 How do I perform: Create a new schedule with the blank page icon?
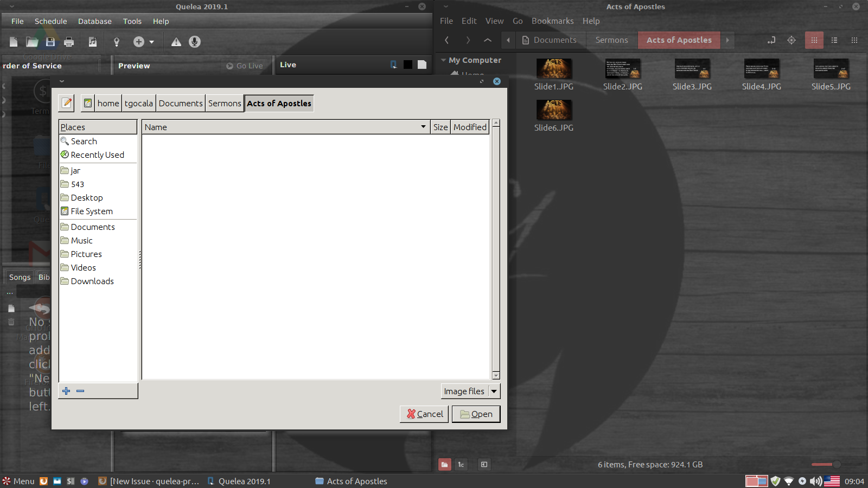point(13,42)
